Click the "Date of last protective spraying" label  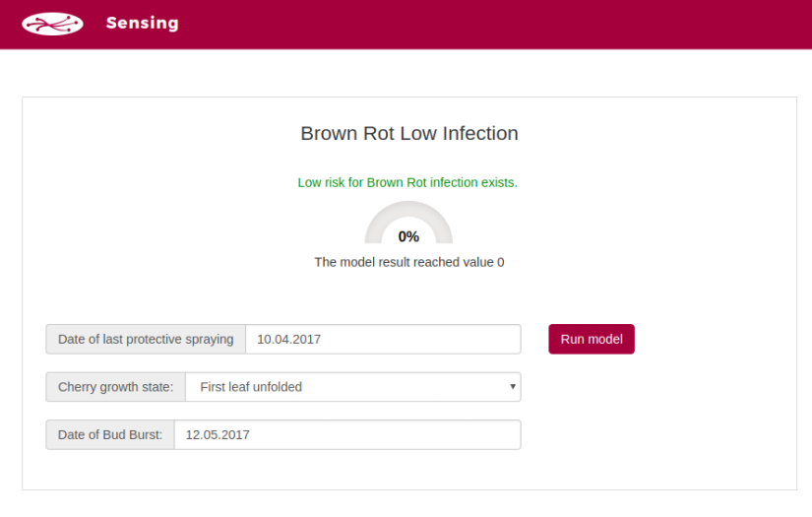click(146, 339)
